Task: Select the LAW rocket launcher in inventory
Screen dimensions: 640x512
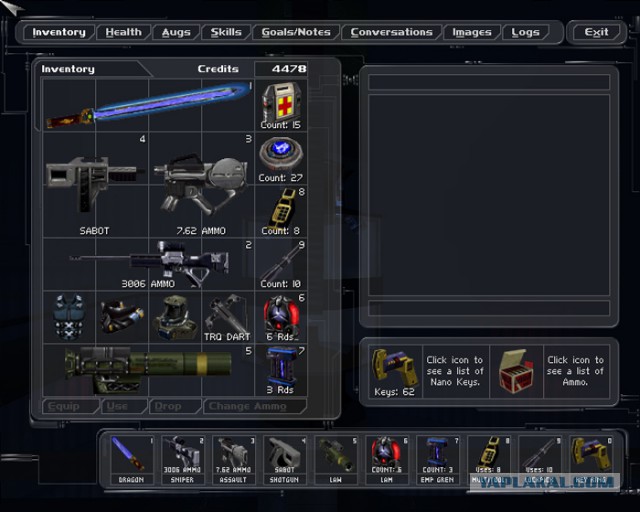Action: point(149,370)
